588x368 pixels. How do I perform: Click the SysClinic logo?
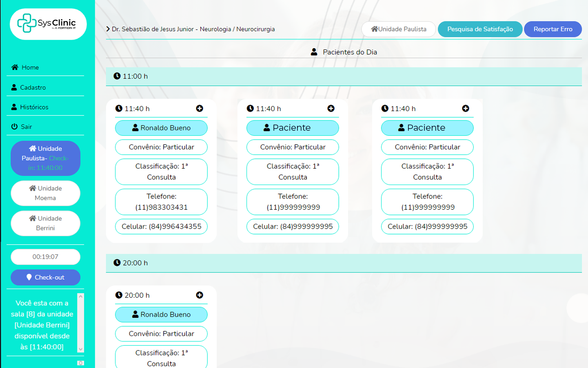[48, 24]
